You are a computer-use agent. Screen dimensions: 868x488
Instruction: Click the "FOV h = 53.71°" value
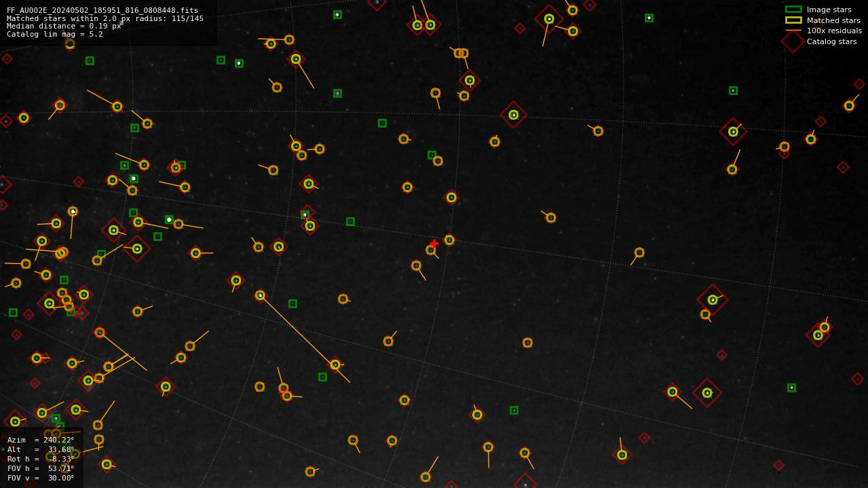41,468
